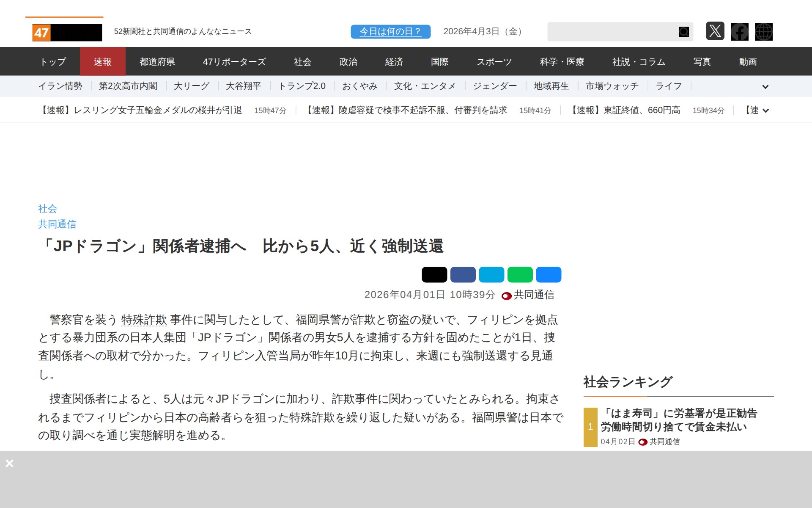812x508 pixels.
Task: Click the globe language icon
Action: (x=763, y=32)
